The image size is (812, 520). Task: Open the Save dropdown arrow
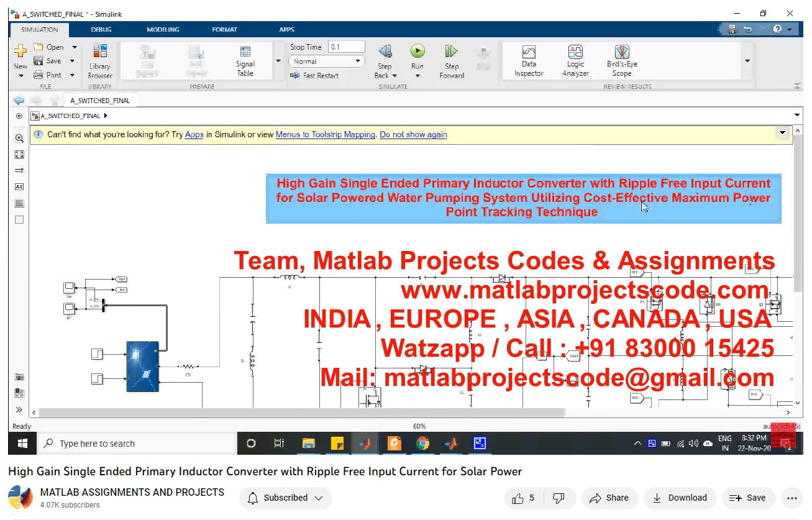73,61
